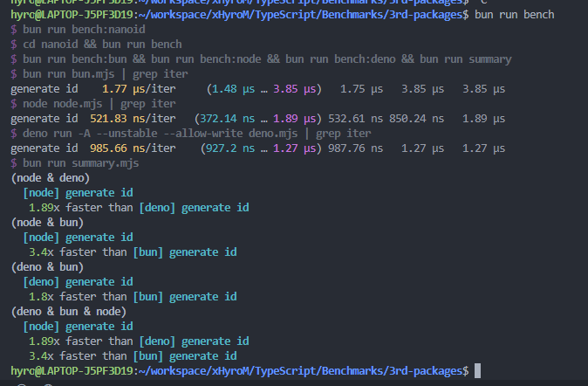Click the '$ bun run summary.mjs' line
Image resolution: width=588 pixels, height=386 pixels.
75,163
